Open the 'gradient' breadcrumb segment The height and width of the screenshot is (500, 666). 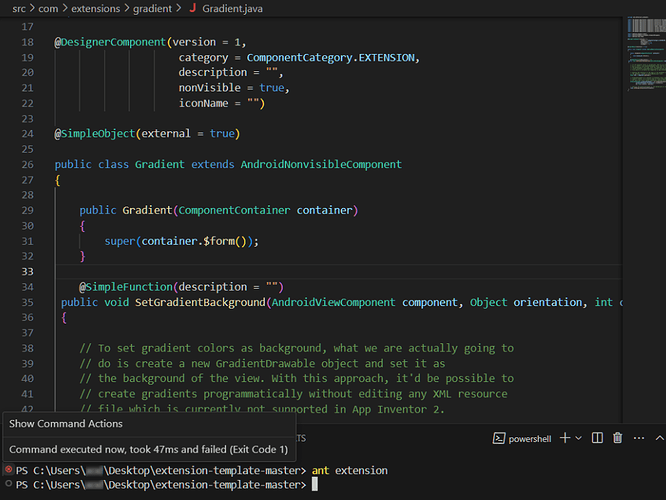152,8
